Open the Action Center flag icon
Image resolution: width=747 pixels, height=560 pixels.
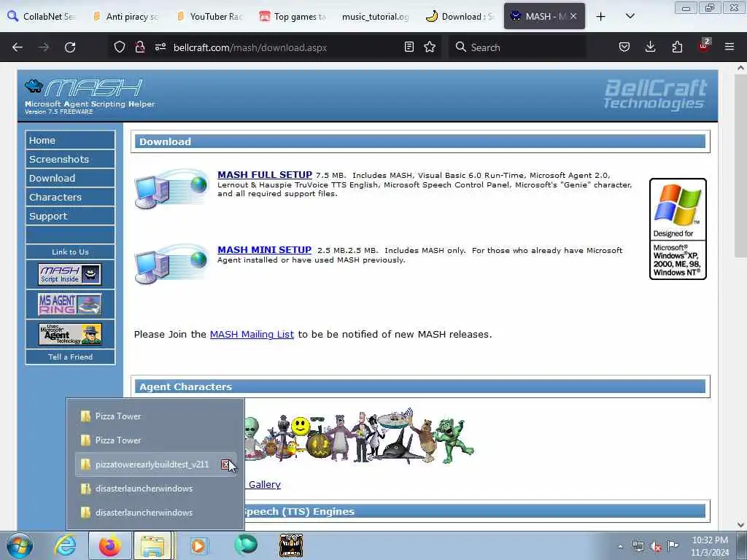(673, 546)
